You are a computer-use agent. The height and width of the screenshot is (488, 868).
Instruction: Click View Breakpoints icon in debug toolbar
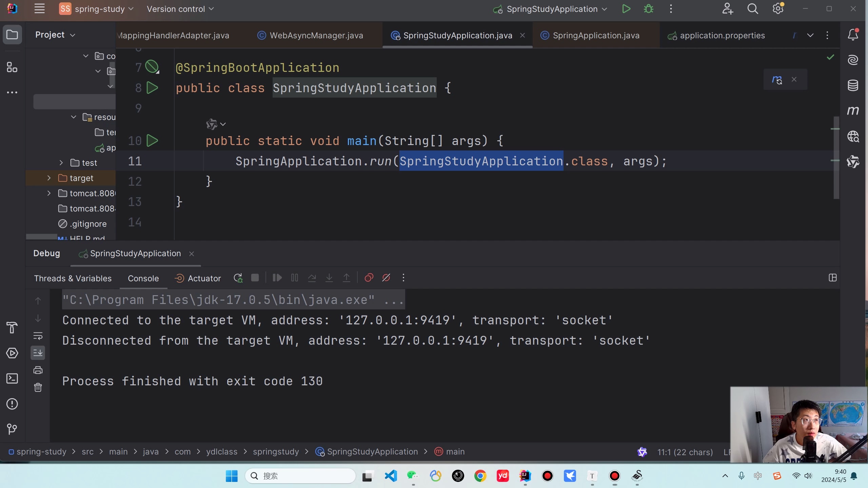coord(369,278)
